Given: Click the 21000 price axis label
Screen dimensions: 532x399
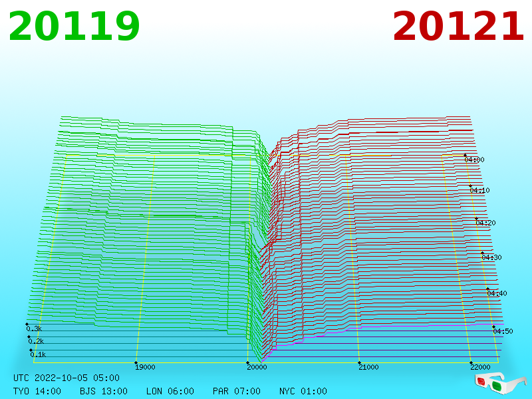Looking at the screenshot, I should coord(368,367).
